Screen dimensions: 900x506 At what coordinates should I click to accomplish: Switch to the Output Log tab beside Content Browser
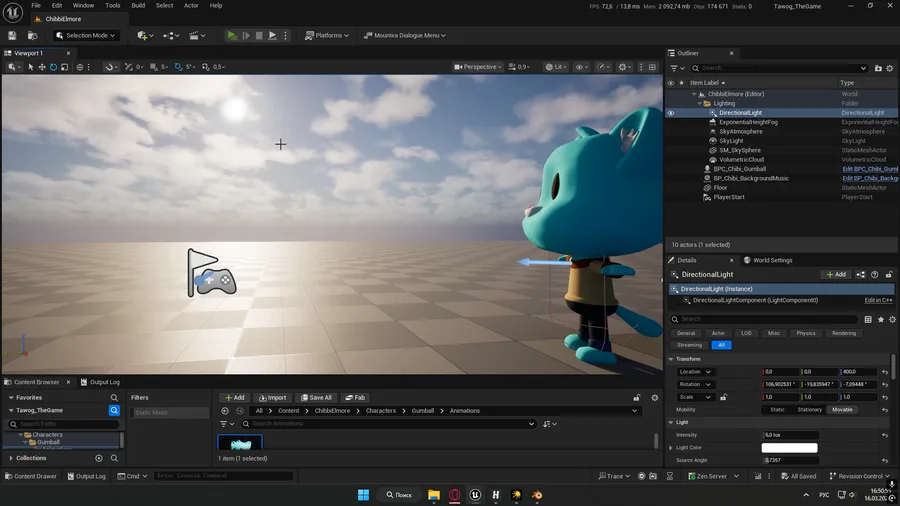pyautogui.click(x=100, y=383)
